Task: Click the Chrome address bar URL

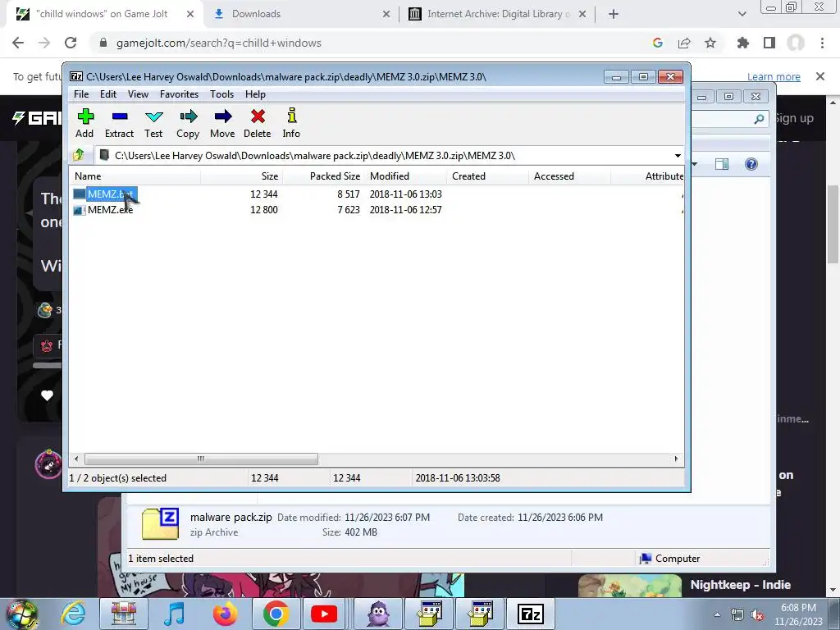Action: [218, 43]
